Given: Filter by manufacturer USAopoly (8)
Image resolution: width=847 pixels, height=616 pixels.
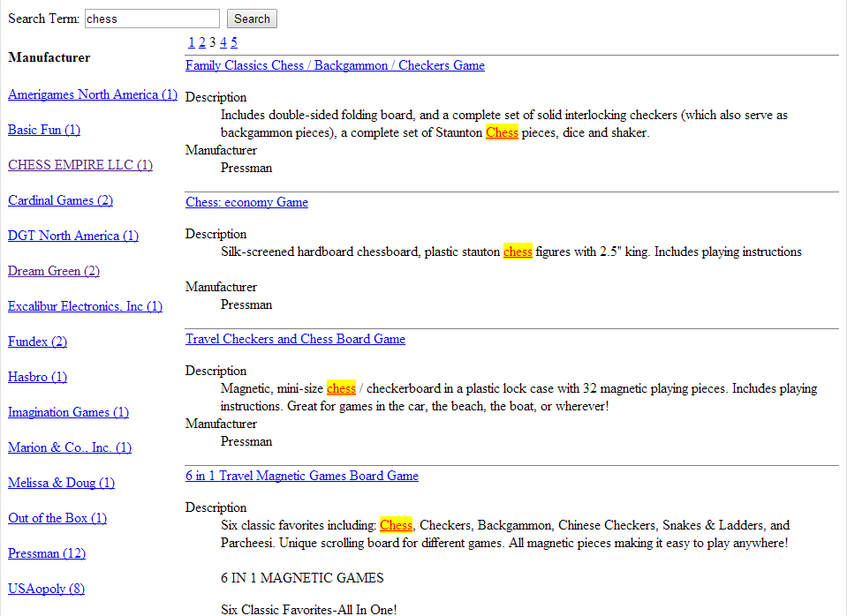Looking at the screenshot, I should (46, 589).
